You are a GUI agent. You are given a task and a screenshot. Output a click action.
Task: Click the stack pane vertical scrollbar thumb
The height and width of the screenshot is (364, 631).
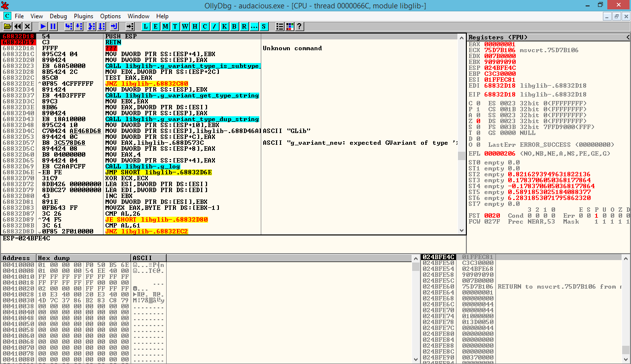626,350
